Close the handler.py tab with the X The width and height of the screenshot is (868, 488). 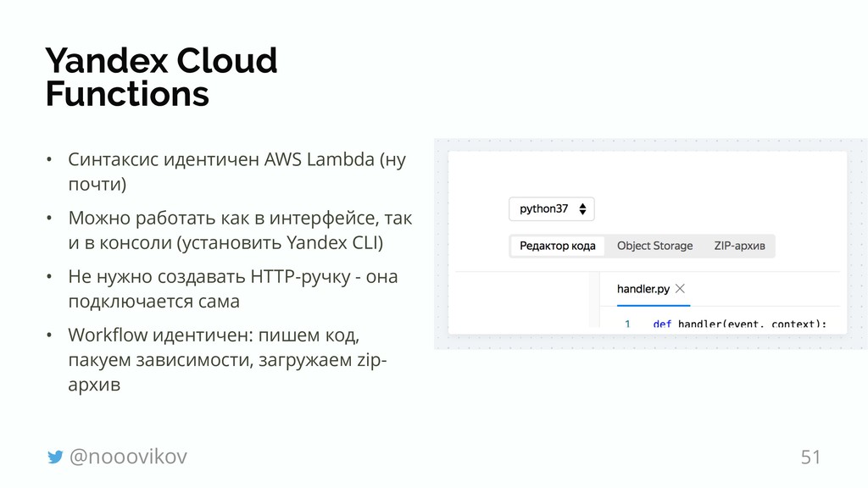pos(682,289)
